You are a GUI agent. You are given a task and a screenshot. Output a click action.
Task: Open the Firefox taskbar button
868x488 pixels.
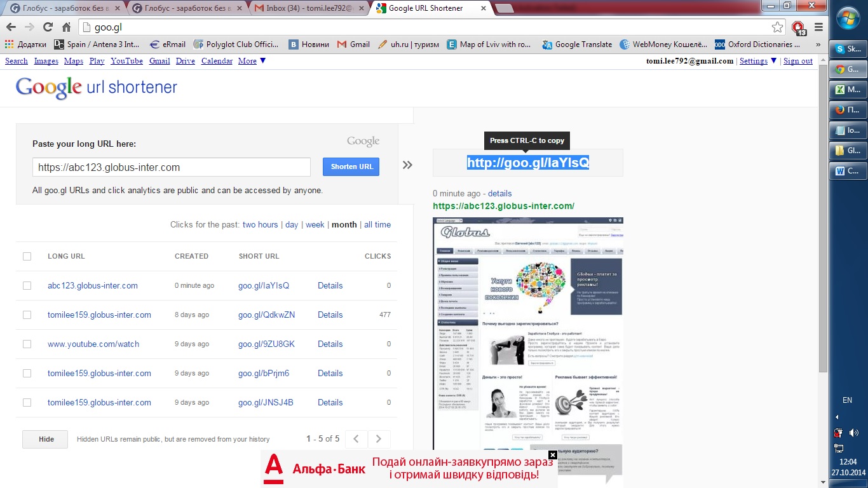(848, 110)
